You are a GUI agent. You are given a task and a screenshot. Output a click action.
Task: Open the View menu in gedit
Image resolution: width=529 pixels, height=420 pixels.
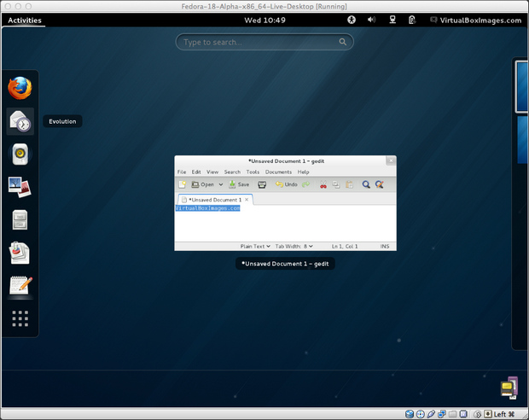coord(212,172)
